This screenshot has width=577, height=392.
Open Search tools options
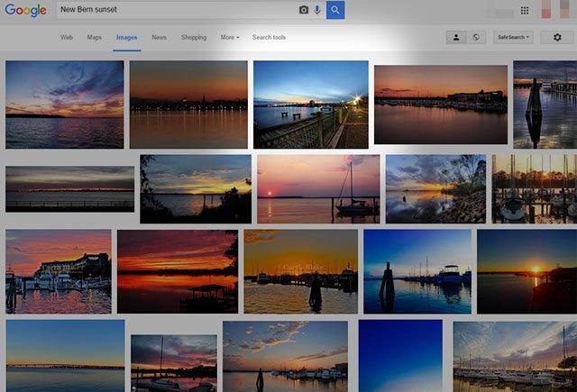269,37
